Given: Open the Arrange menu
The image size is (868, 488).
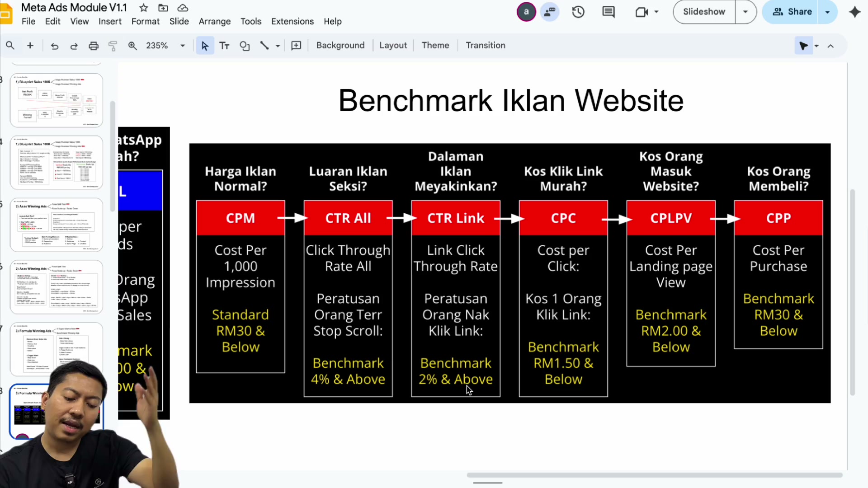Looking at the screenshot, I should point(215,21).
